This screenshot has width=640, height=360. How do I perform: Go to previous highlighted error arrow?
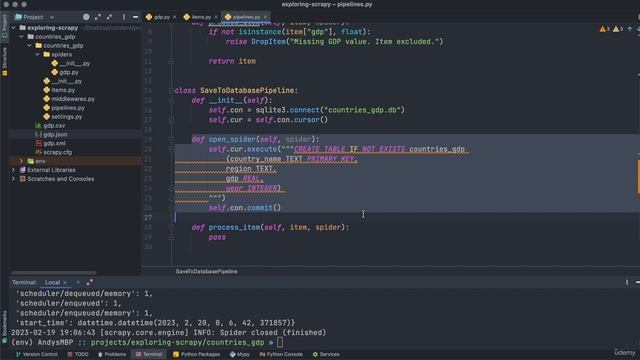point(629,29)
